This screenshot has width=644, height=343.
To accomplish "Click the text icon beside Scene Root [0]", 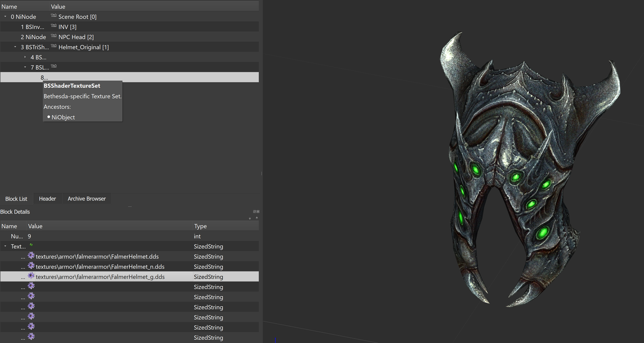I will (x=54, y=16).
